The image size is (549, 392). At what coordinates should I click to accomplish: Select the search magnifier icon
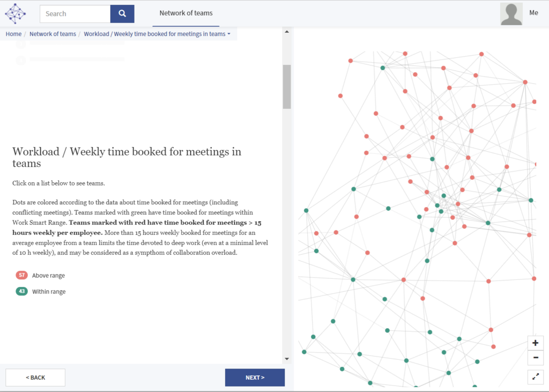[122, 13]
